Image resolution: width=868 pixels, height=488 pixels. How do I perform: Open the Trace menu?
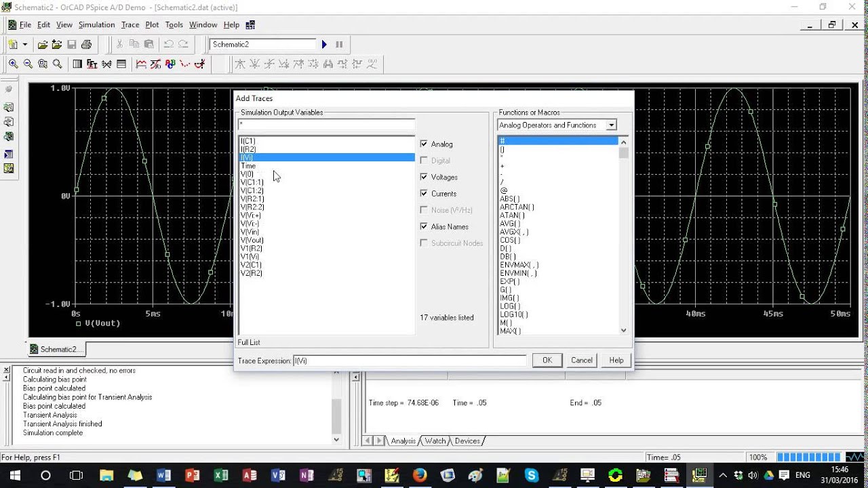click(x=130, y=25)
